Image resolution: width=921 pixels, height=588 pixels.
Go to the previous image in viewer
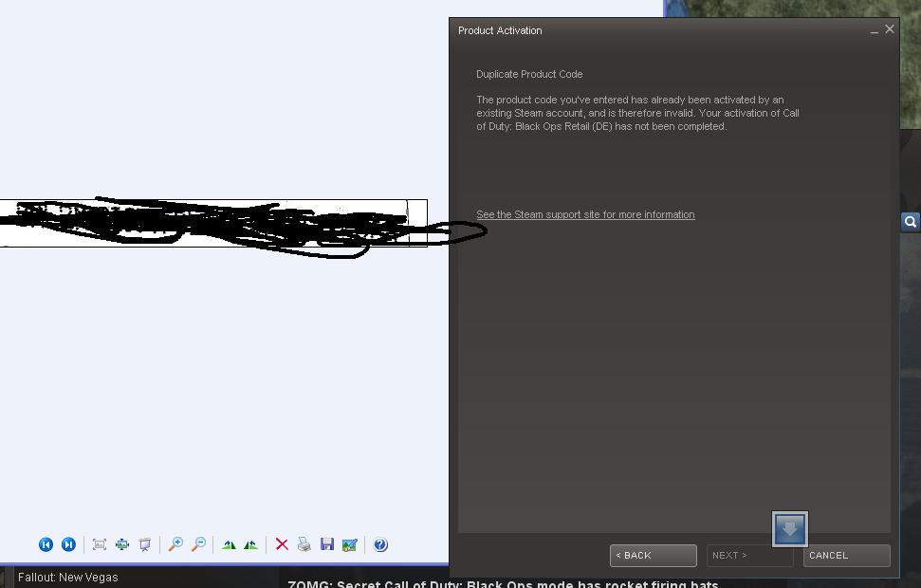[x=46, y=544]
